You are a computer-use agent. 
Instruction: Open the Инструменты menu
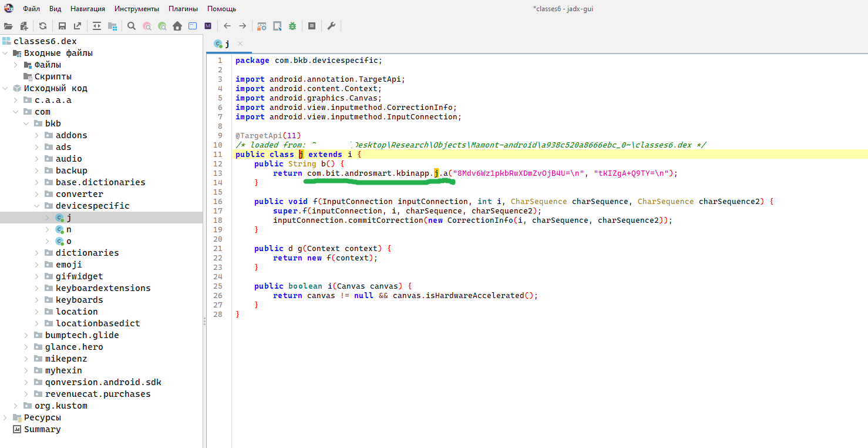point(136,9)
